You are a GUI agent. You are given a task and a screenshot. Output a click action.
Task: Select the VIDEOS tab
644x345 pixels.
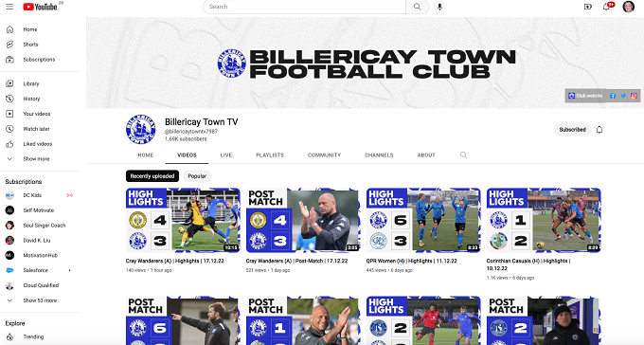click(187, 155)
